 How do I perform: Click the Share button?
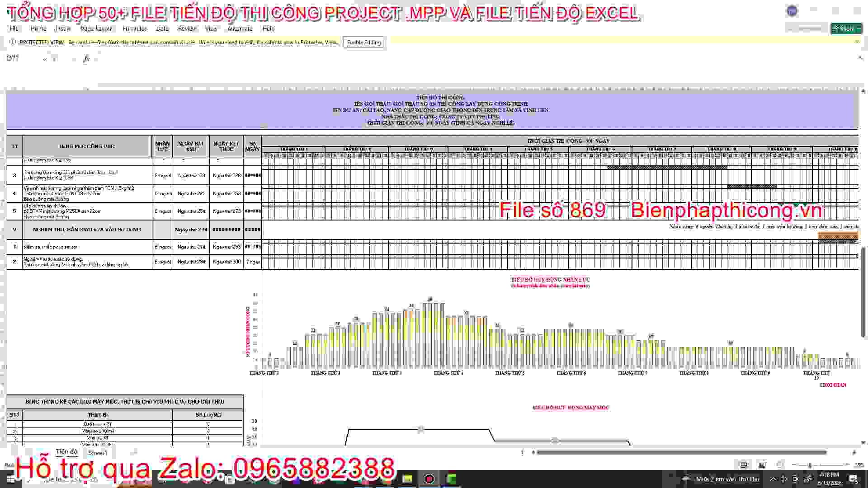click(x=846, y=28)
